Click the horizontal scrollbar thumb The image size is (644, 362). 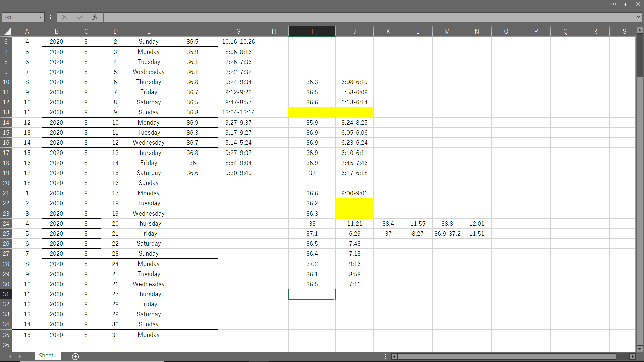pyautogui.click(x=506, y=356)
